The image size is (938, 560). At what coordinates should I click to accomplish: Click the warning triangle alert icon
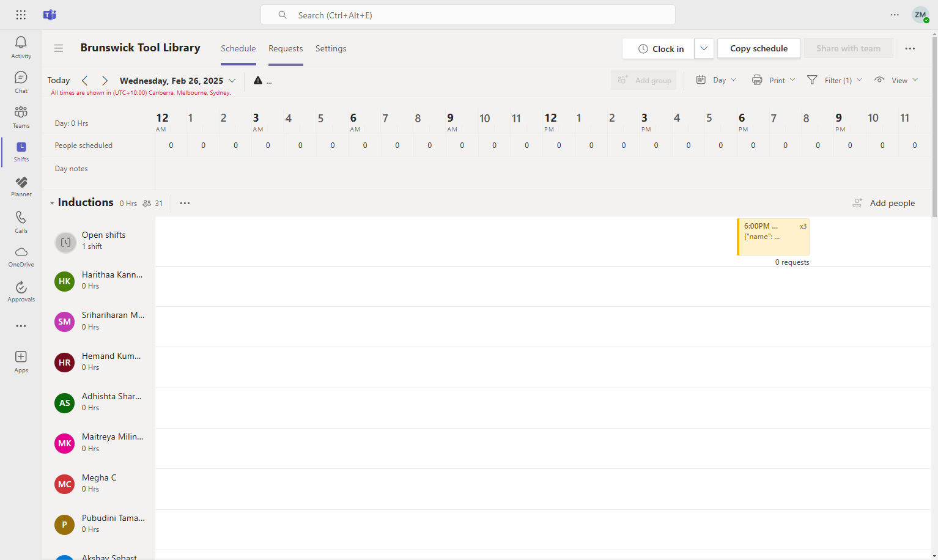coord(258,80)
